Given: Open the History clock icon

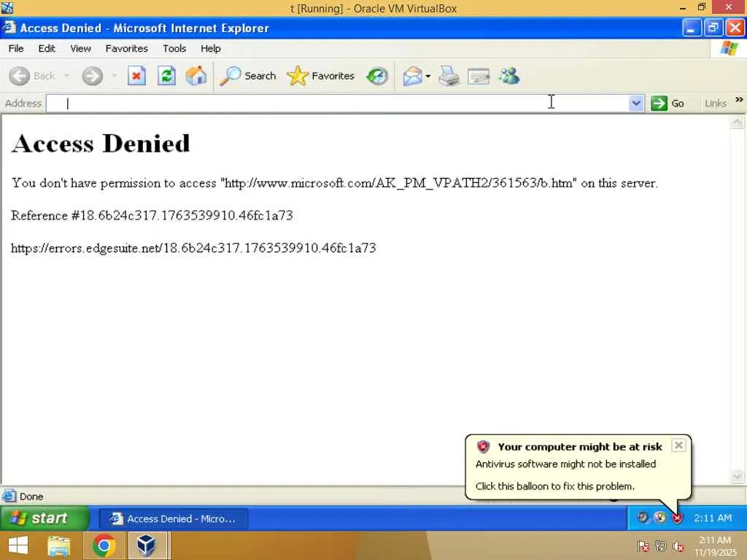Looking at the screenshot, I should coord(377,76).
